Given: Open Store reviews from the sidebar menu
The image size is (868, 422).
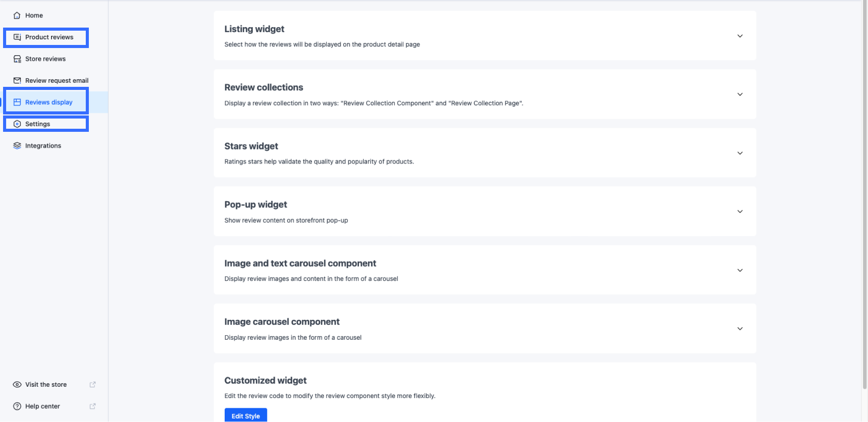Looking at the screenshot, I should (x=45, y=58).
